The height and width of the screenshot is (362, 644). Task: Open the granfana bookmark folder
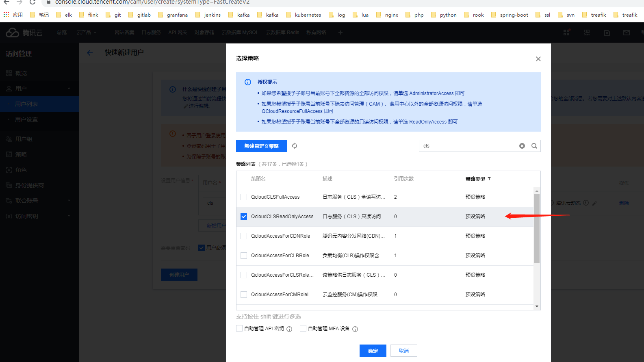pyautogui.click(x=173, y=15)
